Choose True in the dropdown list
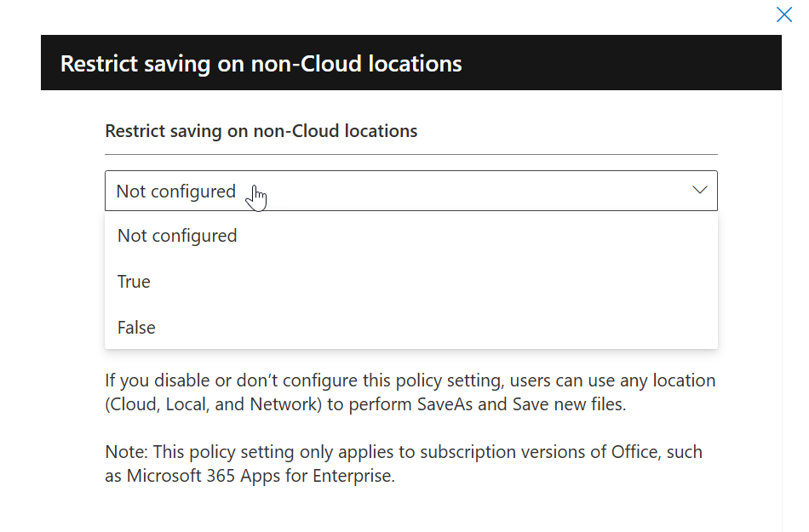 tap(134, 282)
